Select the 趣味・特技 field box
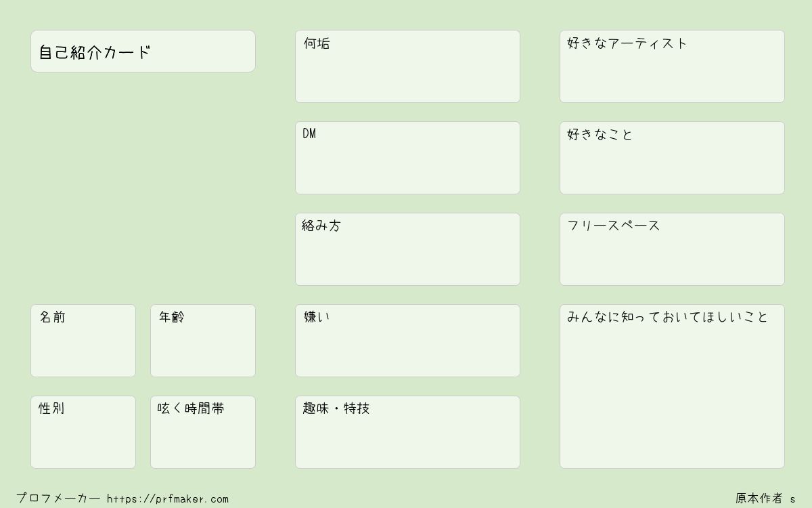Viewport: 812px width, 508px height. [x=407, y=432]
